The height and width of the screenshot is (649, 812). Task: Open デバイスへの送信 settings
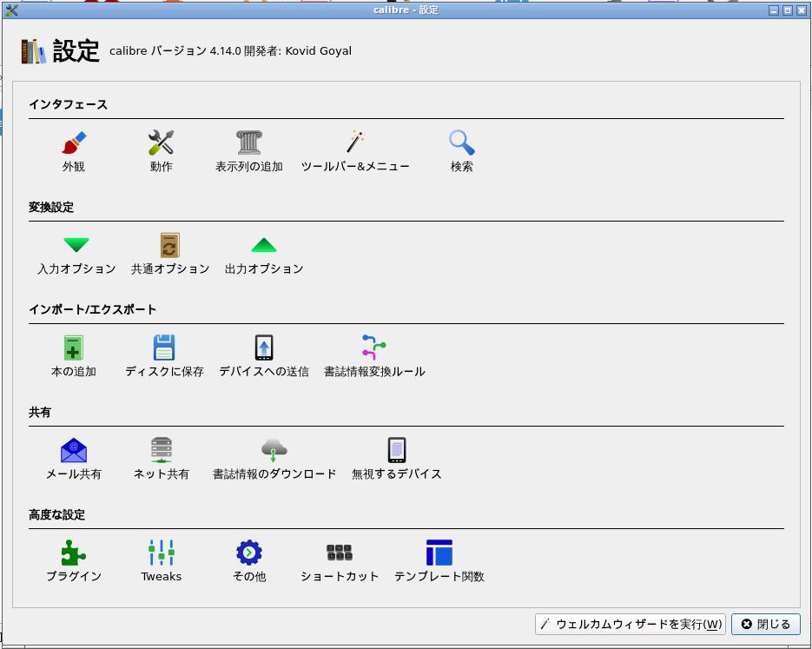point(264,356)
